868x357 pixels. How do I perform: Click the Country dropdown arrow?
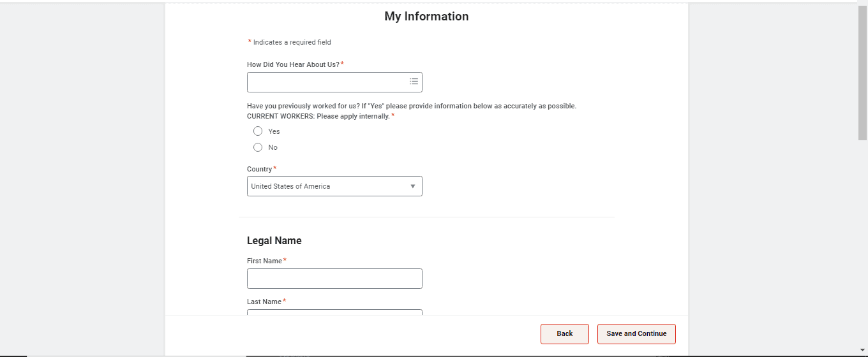[x=413, y=186]
